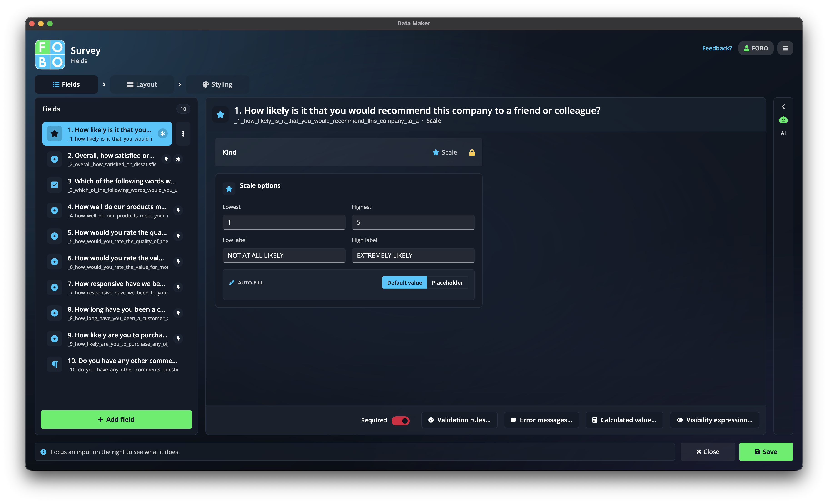Select the Default value option
The height and width of the screenshot is (504, 828).
[404, 283]
